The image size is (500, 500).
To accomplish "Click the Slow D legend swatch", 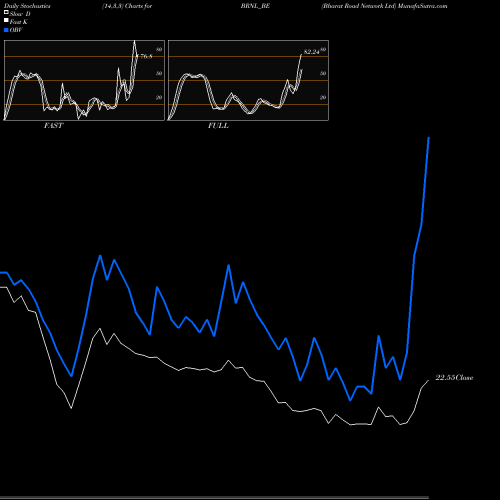I will click(6, 12).
